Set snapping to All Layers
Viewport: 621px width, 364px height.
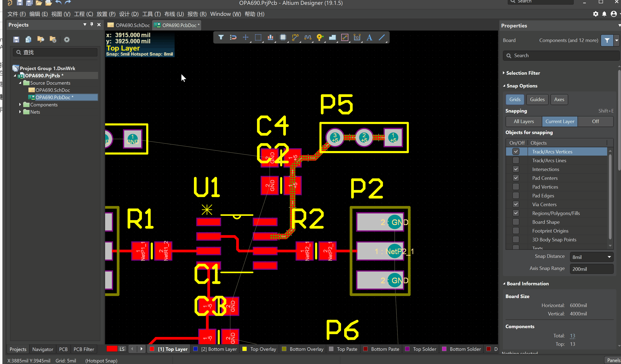523,121
